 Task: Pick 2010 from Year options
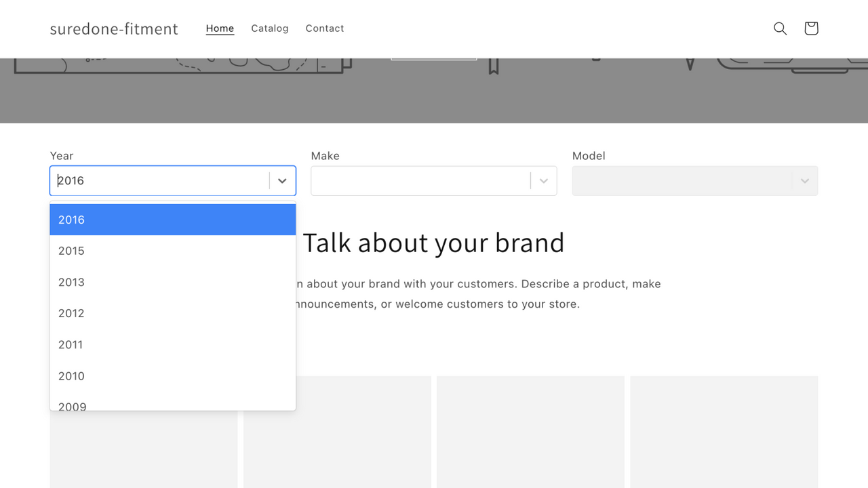pyautogui.click(x=173, y=375)
